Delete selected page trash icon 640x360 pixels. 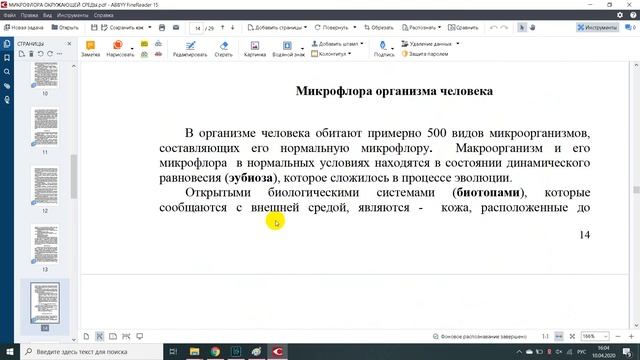(x=31, y=54)
